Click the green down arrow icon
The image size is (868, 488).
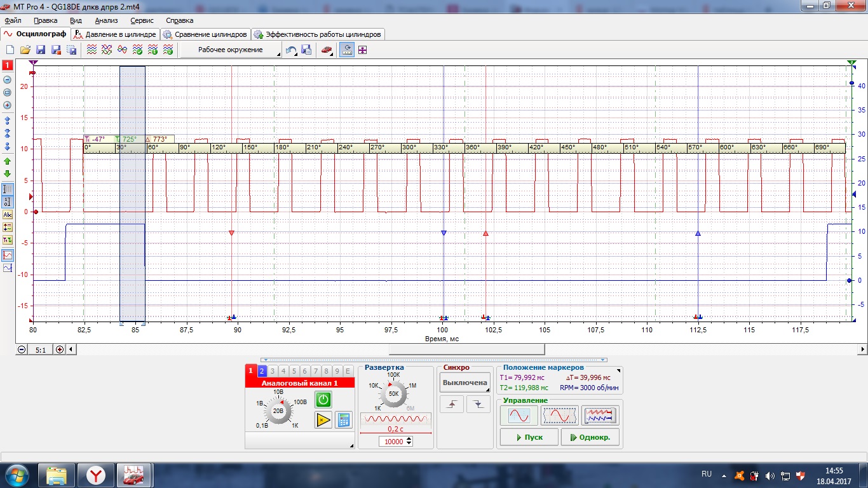[8, 173]
